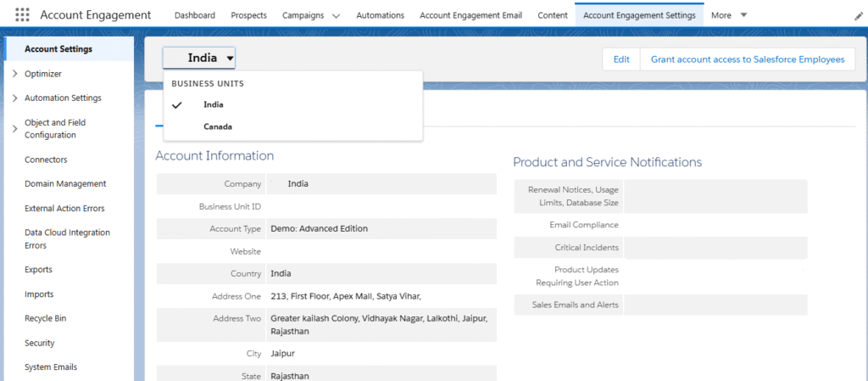Click Product and Service Notifications heading

tap(607, 162)
